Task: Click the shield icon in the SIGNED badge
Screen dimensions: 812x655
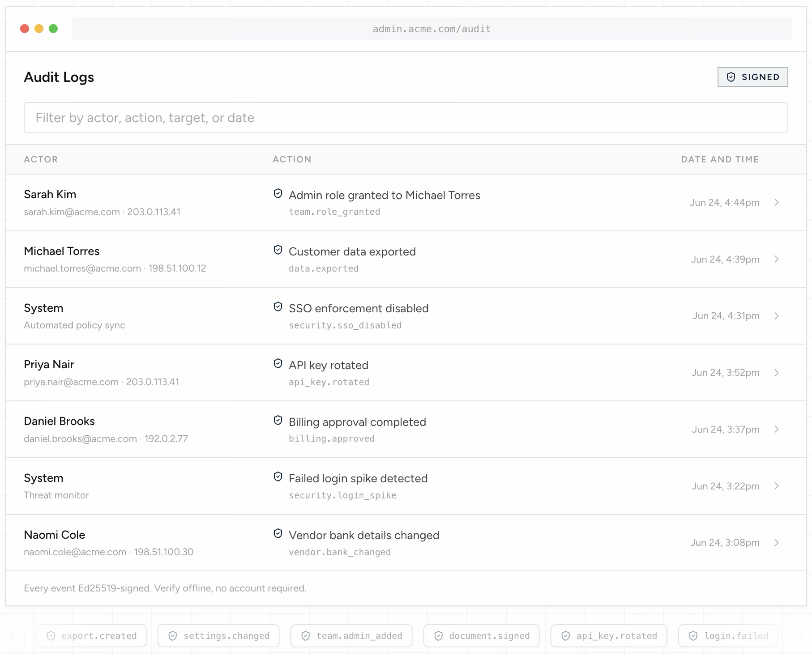Action: [x=731, y=77]
